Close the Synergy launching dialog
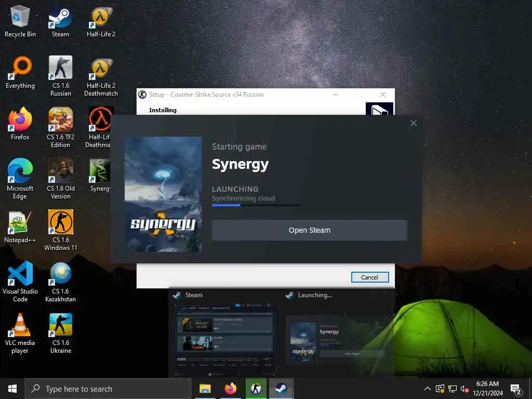 pyautogui.click(x=413, y=123)
